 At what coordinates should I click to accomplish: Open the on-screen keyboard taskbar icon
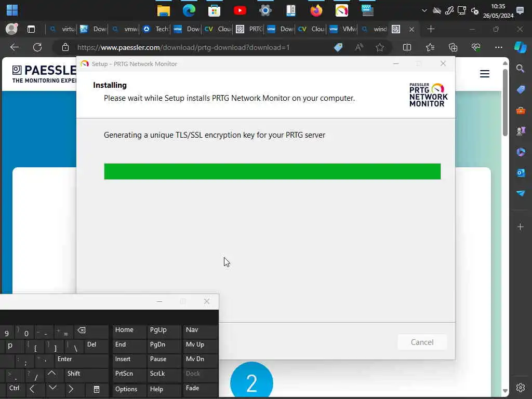(x=367, y=10)
